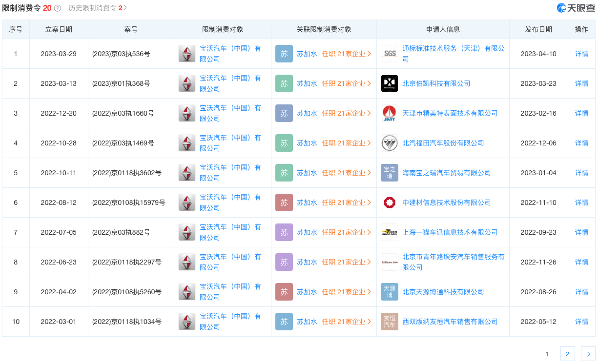The height and width of the screenshot is (364, 599).
Task: Click case number (2022)京0108执5260号
Action: tap(127, 292)
